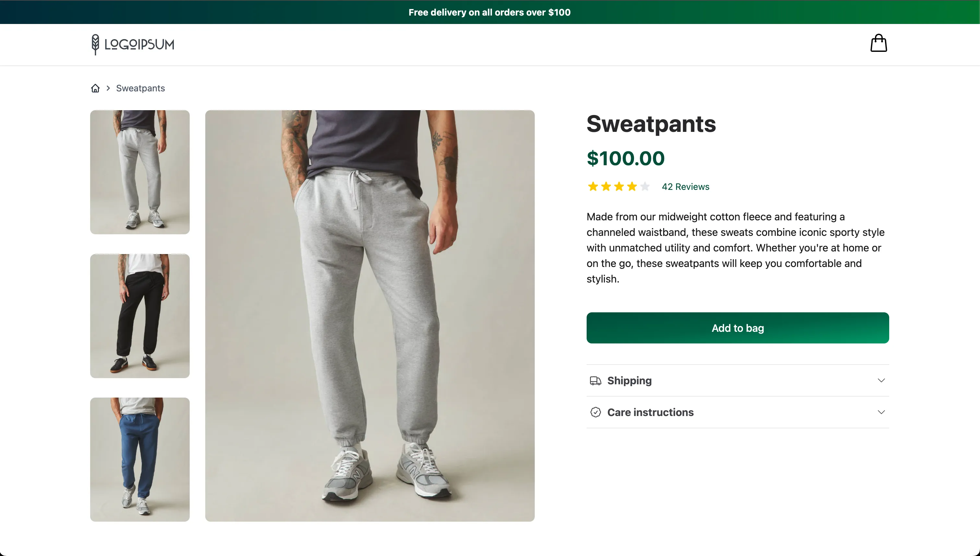
Task: Open the Care instructions accordion heading
Action: click(650, 412)
